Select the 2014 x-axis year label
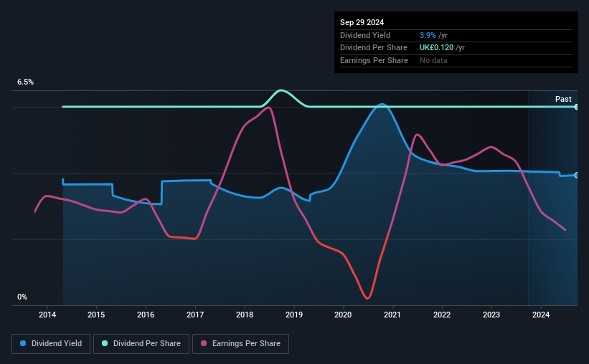 click(47, 315)
